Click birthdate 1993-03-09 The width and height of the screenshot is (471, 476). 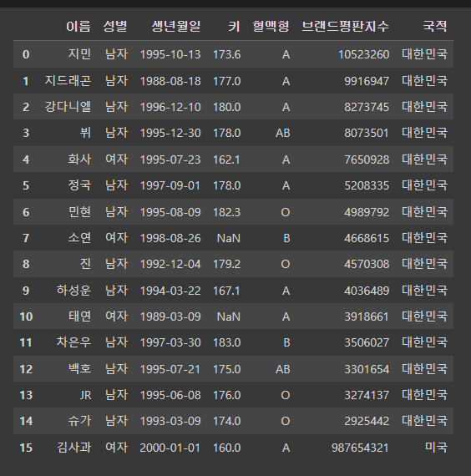click(x=170, y=422)
